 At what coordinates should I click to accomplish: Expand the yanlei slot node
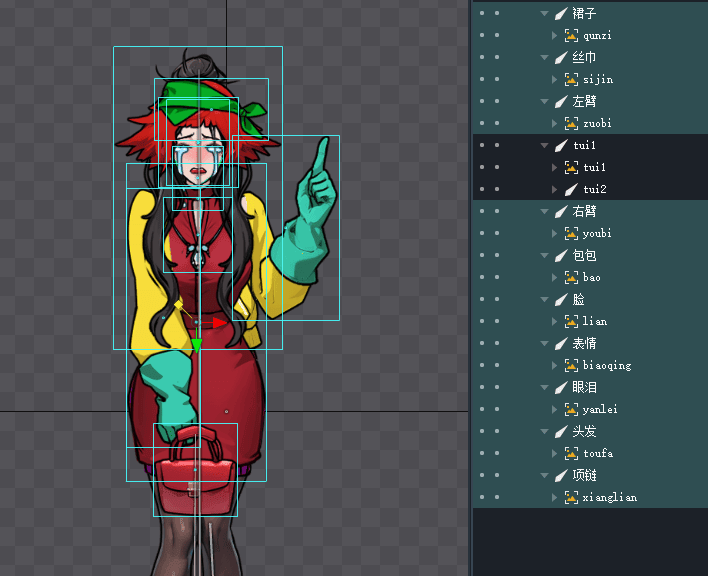(555, 409)
